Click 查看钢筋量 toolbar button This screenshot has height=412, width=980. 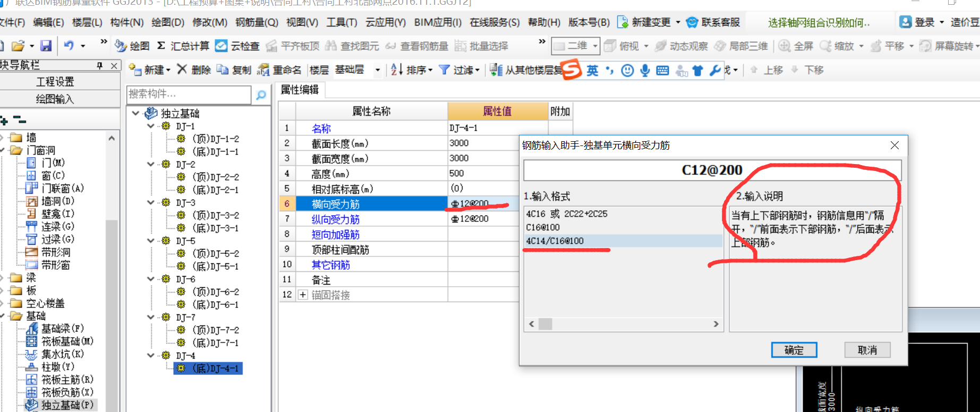(x=417, y=46)
